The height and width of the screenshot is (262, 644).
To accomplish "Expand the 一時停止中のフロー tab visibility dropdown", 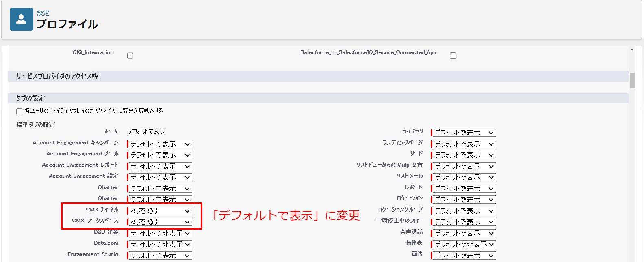I will [464, 222].
